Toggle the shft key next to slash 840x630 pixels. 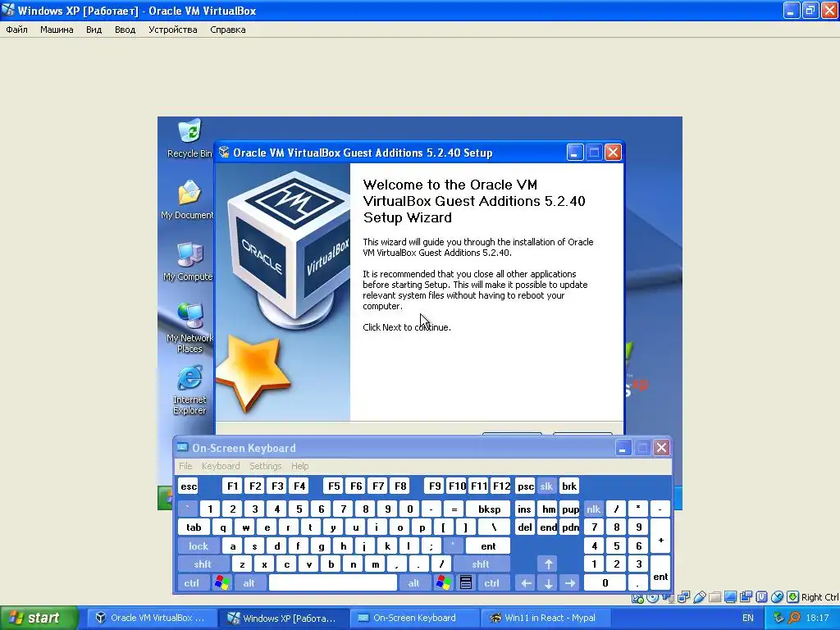pos(481,564)
